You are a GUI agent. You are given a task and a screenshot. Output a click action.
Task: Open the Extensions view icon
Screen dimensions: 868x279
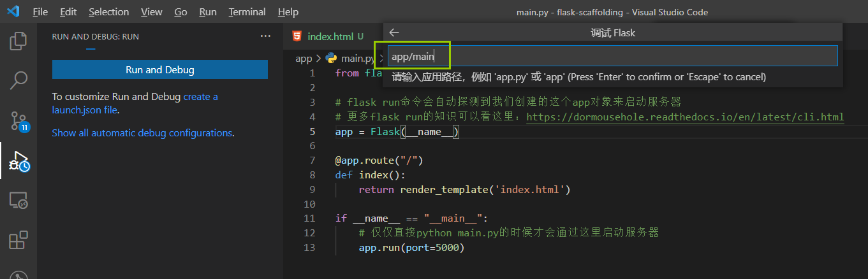(18, 241)
